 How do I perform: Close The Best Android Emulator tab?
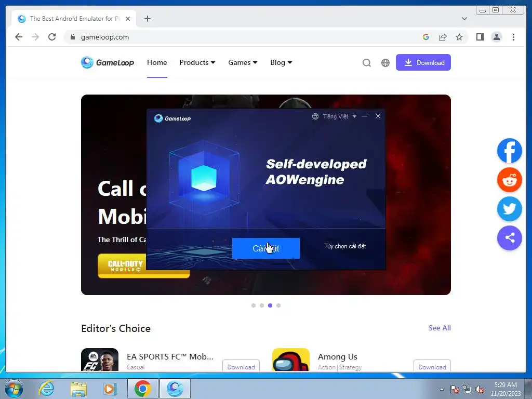128,19
